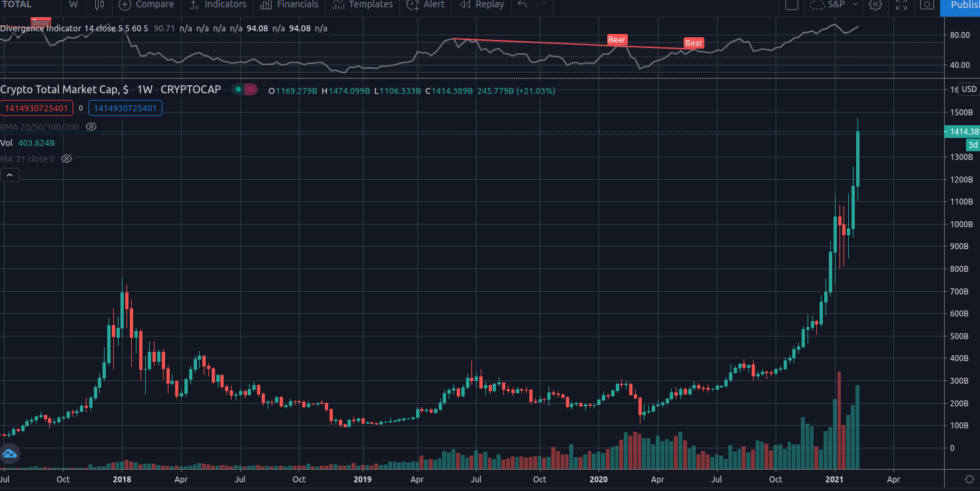The height and width of the screenshot is (491, 980).
Task: Click the close value C1414.389B
Action: tap(449, 91)
